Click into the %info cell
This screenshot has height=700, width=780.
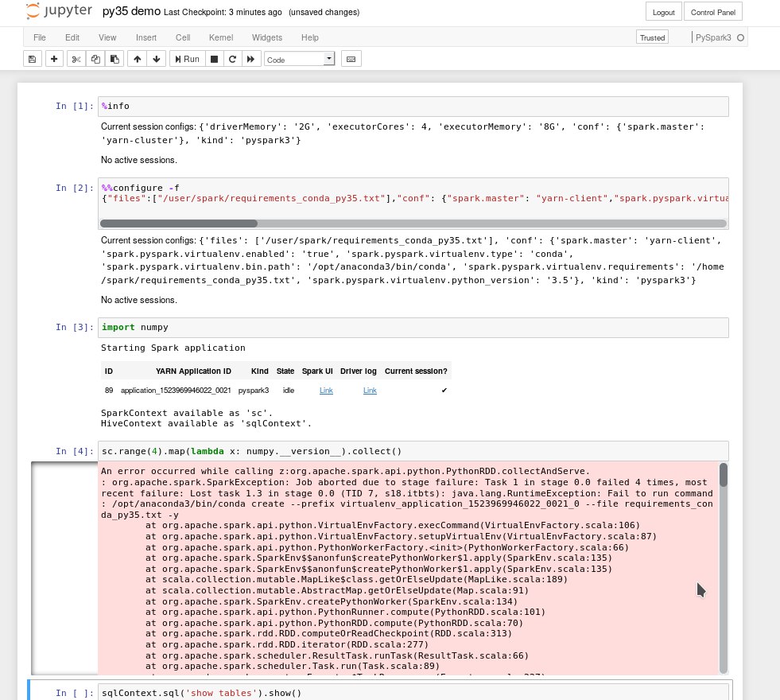coord(413,106)
